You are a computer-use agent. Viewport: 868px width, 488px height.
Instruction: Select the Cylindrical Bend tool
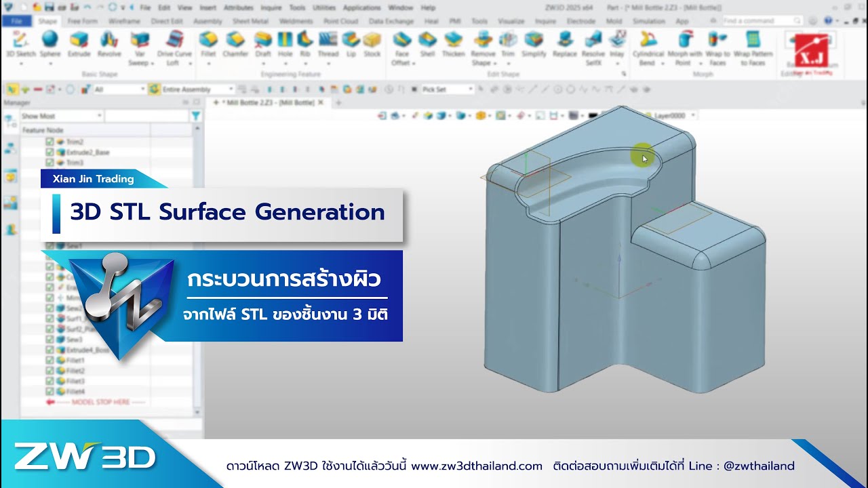click(x=648, y=47)
